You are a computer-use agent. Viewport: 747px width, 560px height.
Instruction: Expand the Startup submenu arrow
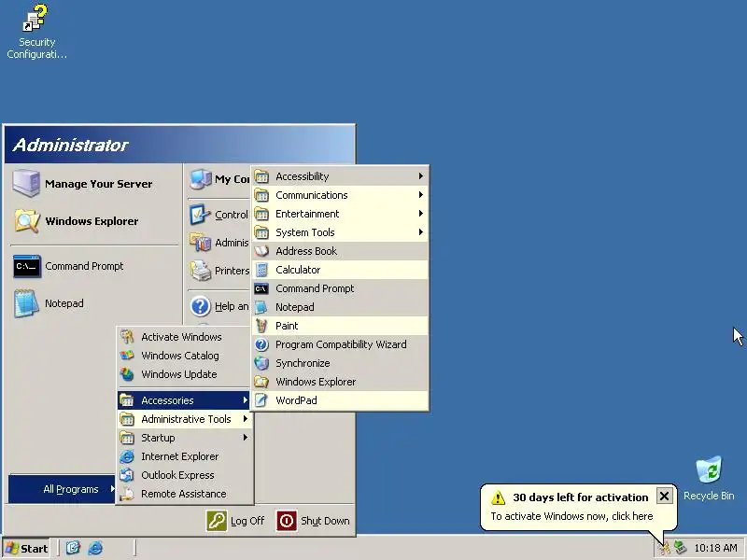(246, 438)
